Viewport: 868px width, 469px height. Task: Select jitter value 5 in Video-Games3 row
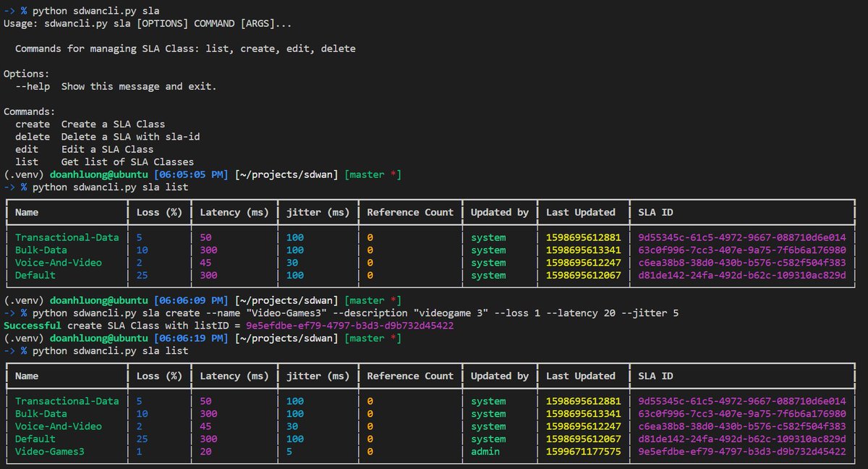(289, 452)
